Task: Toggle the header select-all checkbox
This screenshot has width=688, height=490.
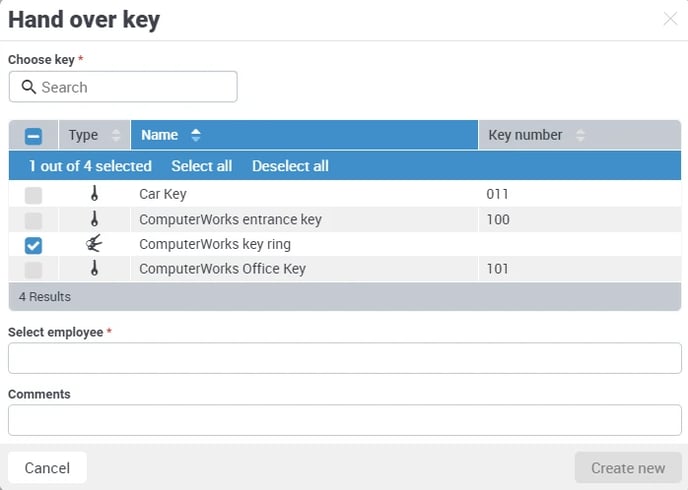Action: coord(33,136)
